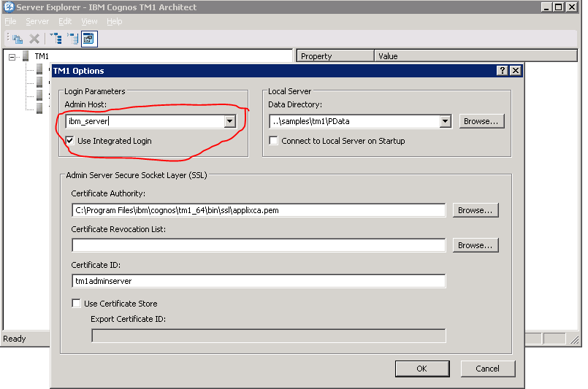This screenshot has width=588, height=389.
Task: Open the Server menu
Action: coord(37,21)
